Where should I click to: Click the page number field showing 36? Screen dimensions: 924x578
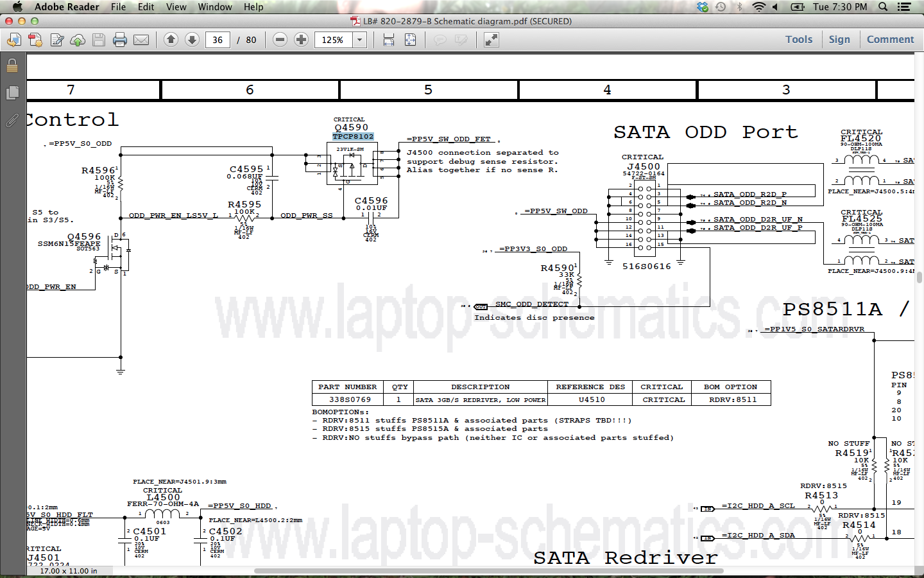point(218,40)
